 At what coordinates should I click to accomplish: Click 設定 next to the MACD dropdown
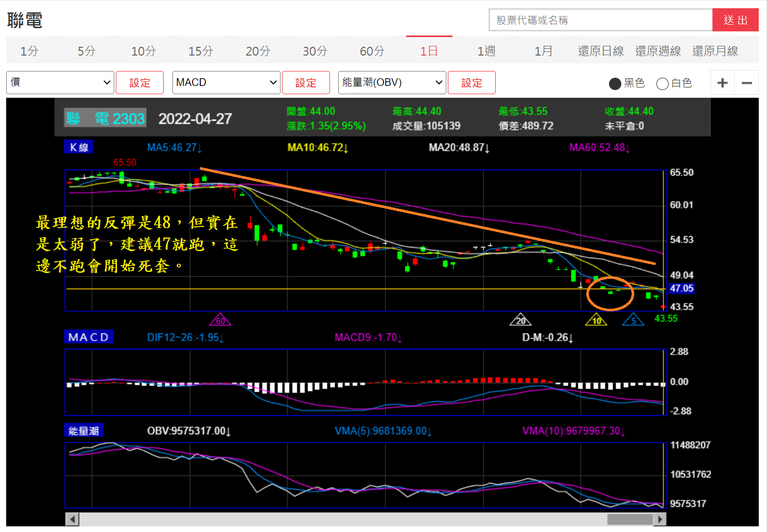(x=306, y=82)
